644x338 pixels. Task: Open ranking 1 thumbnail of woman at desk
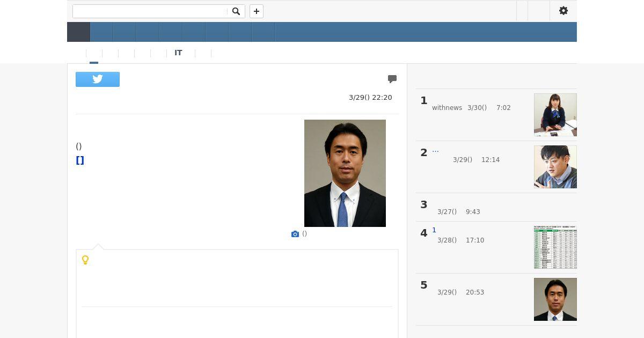(x=555, y=115)
